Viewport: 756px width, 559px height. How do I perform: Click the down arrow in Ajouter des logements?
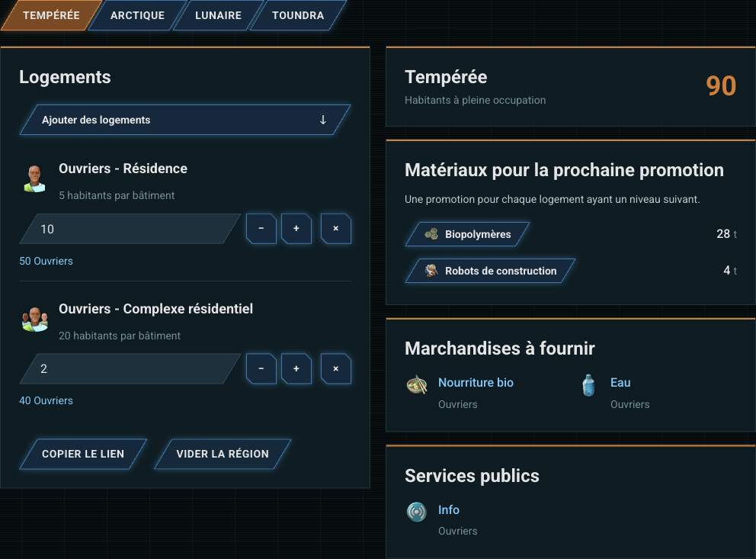323,120
